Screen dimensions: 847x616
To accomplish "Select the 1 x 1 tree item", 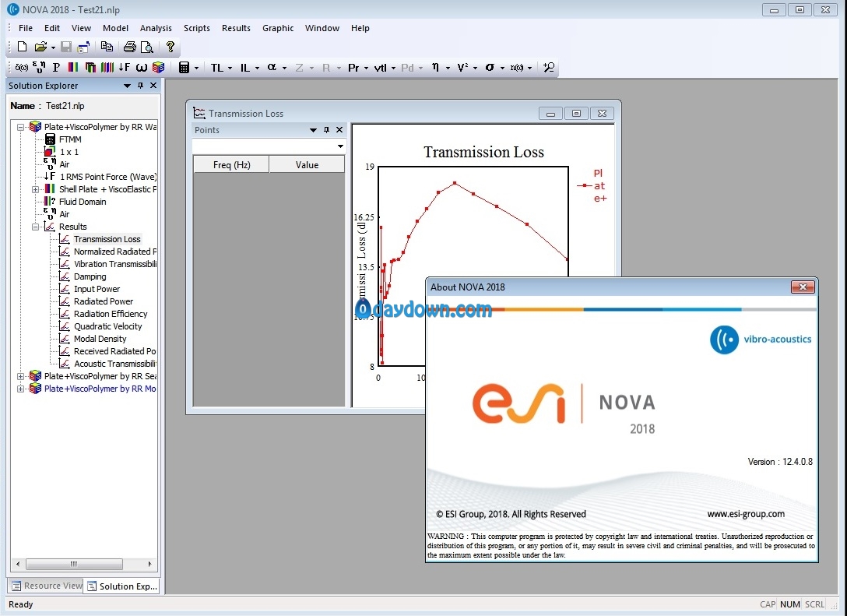I will (69, 152).
